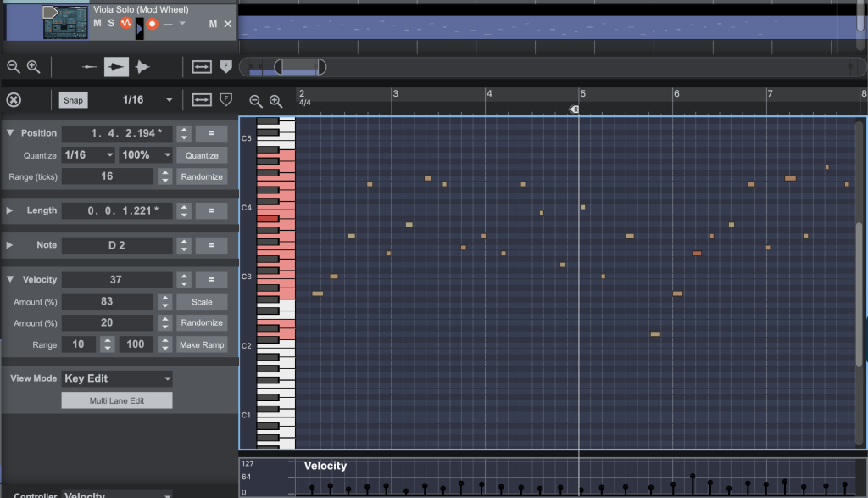Click the equals button next to Length
Viewport: 868px width, 498px height.
coord(211,210)
